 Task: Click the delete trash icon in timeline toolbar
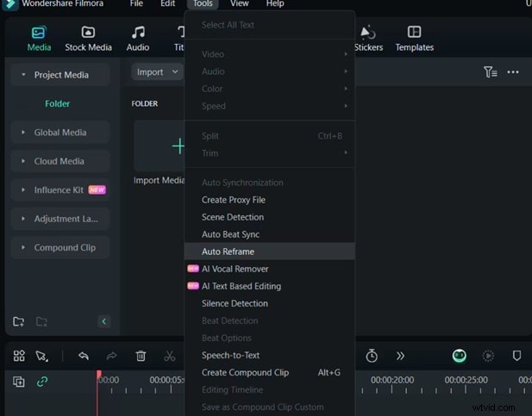[141, 356]
